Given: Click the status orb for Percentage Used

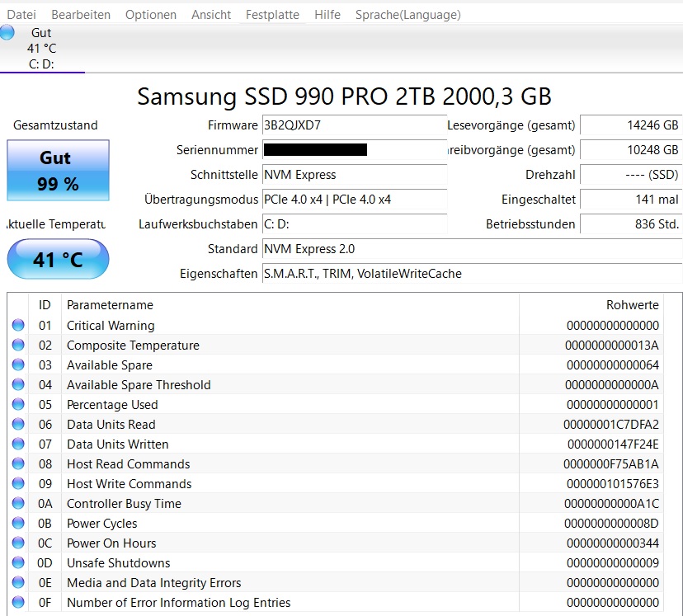Looking at the screenshot, I should (x=18, y=404).
